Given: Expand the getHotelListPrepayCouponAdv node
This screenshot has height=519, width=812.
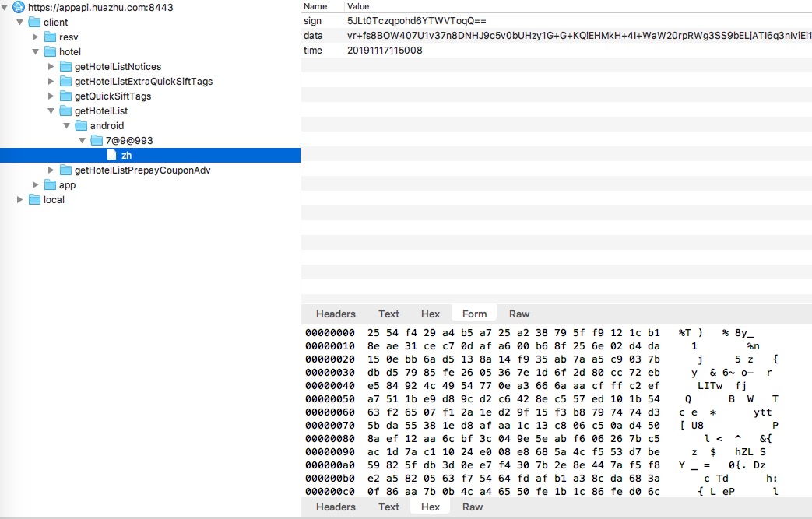Looking at the screenshot, I should pos(51,170).
